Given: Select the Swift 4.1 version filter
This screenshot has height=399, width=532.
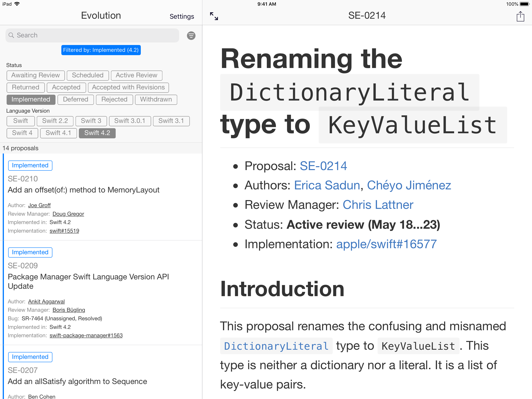Looking at the screenshot, I should (x=58, y=133).
